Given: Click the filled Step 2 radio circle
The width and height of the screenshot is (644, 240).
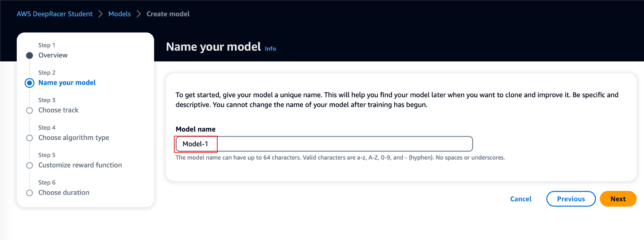Looking at the screenshot, I should (x=29, y=83).
